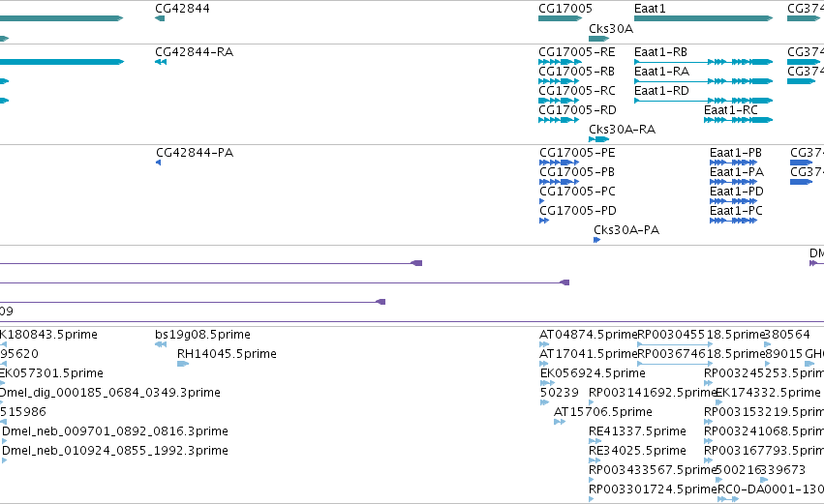Open CDS Cks30A-PA
Image resolution: width=824 pixels, height=504 pixels.
click(x=626, y=230)
